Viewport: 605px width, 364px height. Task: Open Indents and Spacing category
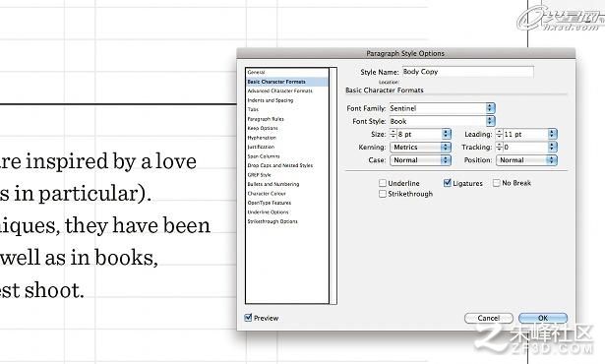tap(271, 100)
